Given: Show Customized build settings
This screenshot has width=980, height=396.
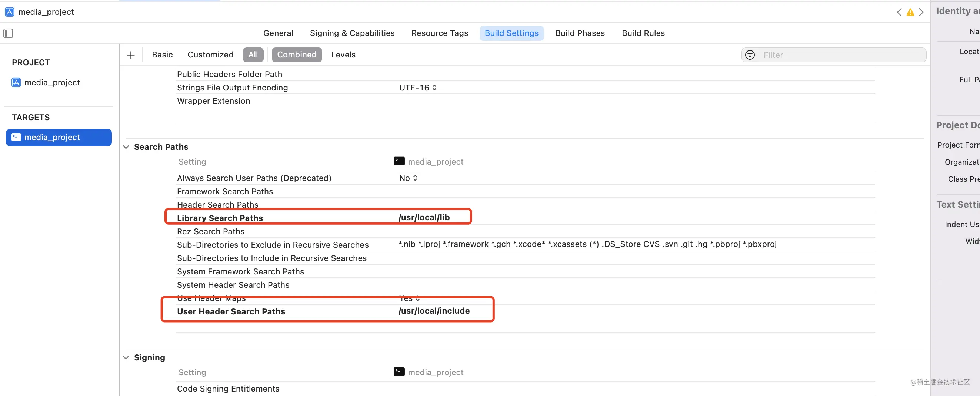Looking at the screenshot, I should (210, 55).
